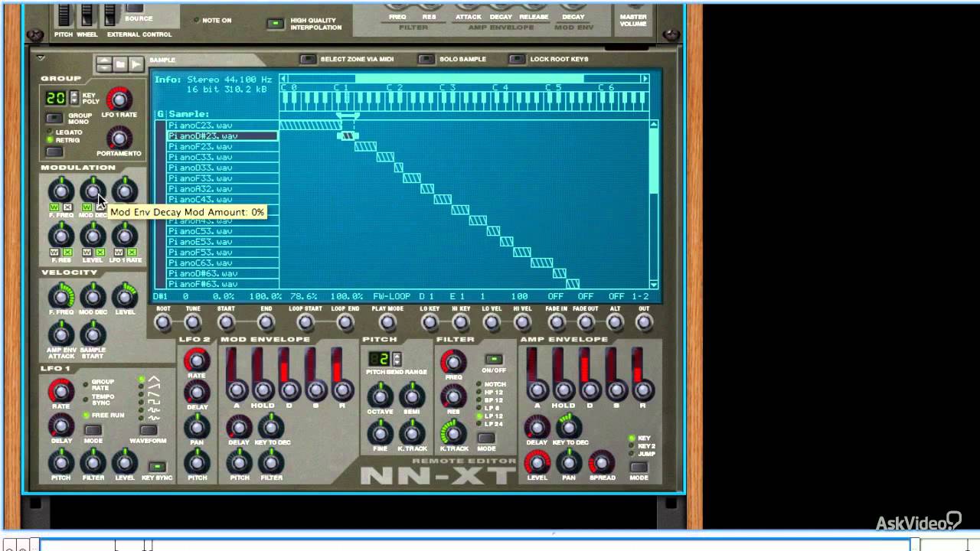Click keyboard range left scroll arrow
The height and width of the screenshot is (551, 980).
(283, 78)
